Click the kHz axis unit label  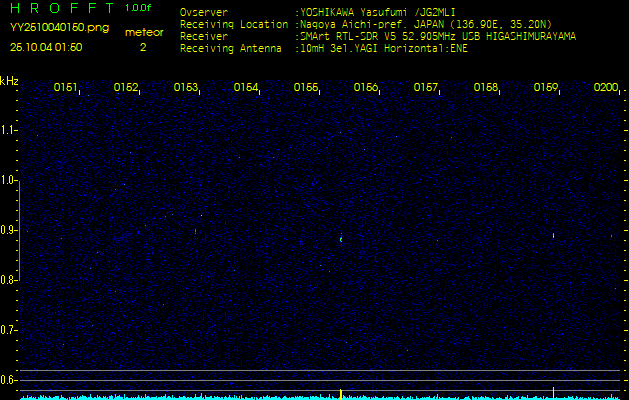(9, 81)
